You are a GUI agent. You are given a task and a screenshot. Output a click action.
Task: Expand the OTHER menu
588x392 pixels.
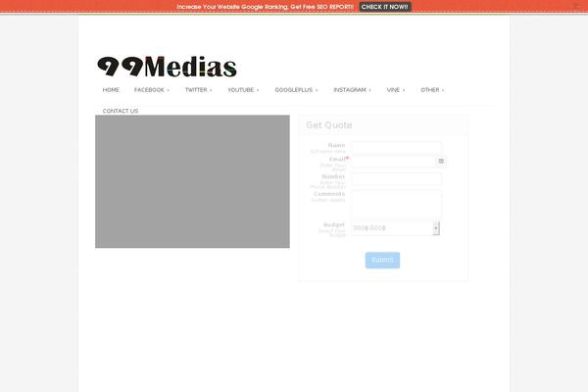(432, 90)
